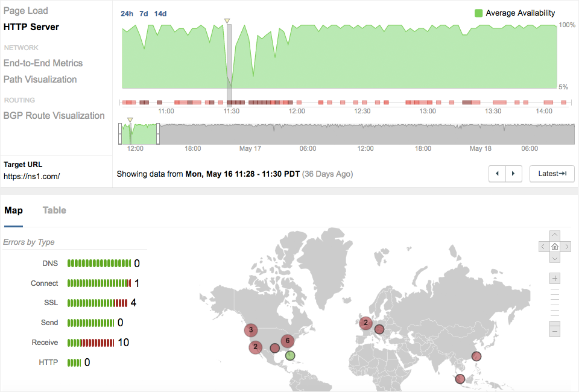The width and height of the screenshot is (579, 392).
Task: Go to next time interval arrow
Action: [513, 174]
